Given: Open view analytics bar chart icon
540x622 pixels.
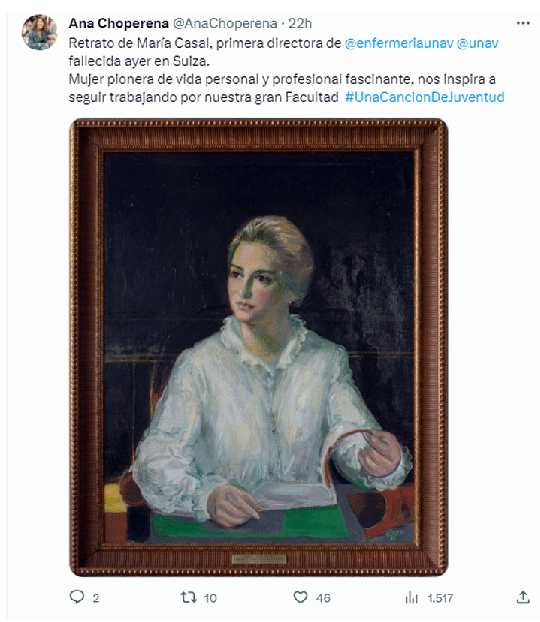Looking at the screenshot, I should click(x=411, y=597).
